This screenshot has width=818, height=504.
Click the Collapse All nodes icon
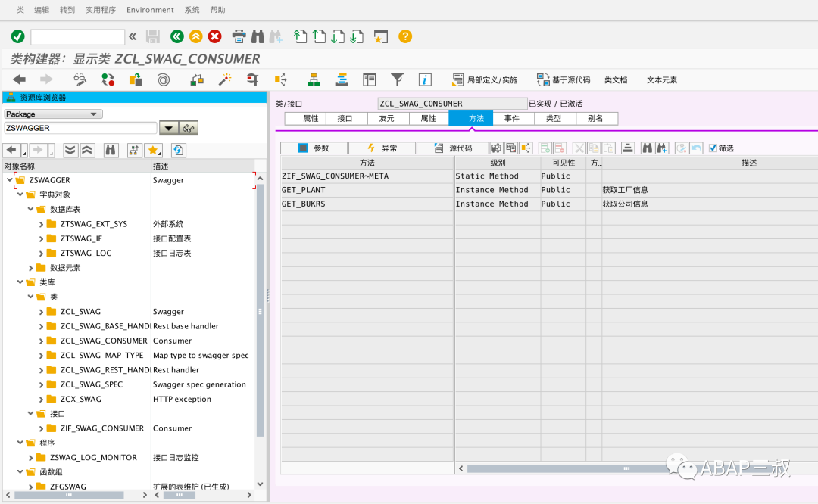[x=87, y=150]
